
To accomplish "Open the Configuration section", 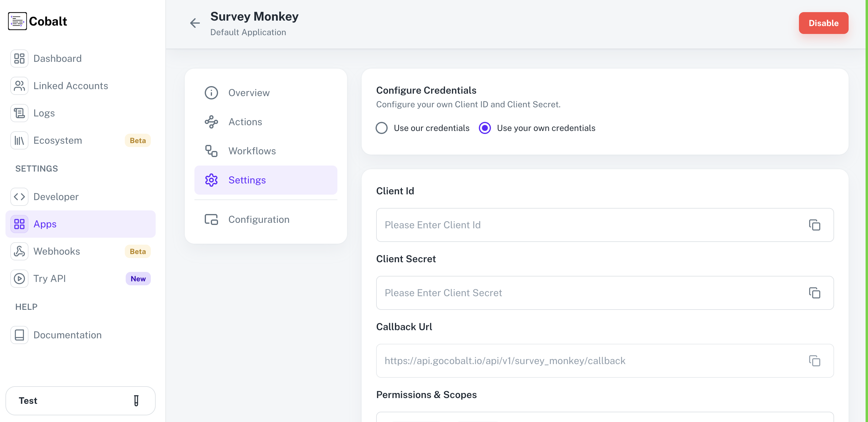I will click(258, 219).
